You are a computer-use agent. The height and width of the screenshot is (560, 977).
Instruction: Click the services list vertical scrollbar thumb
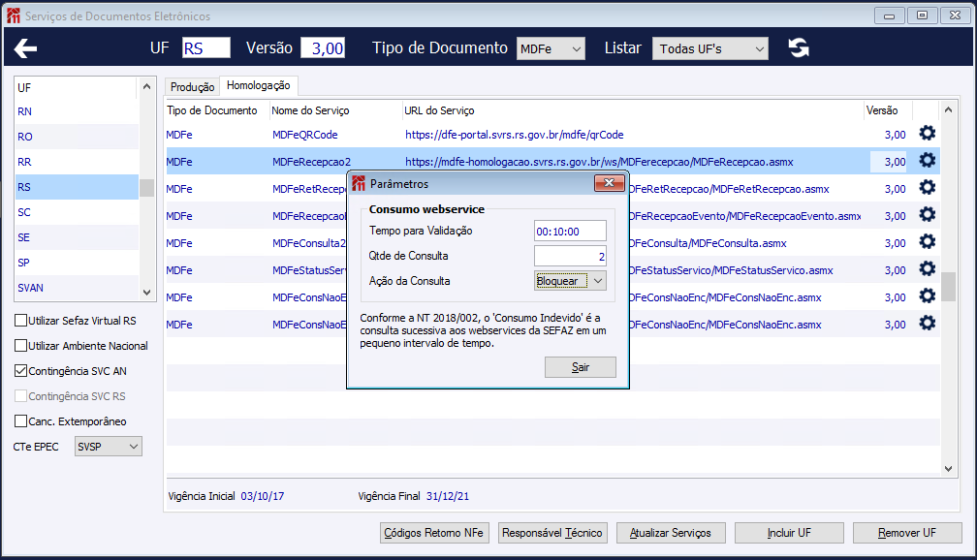pos(948,287)
